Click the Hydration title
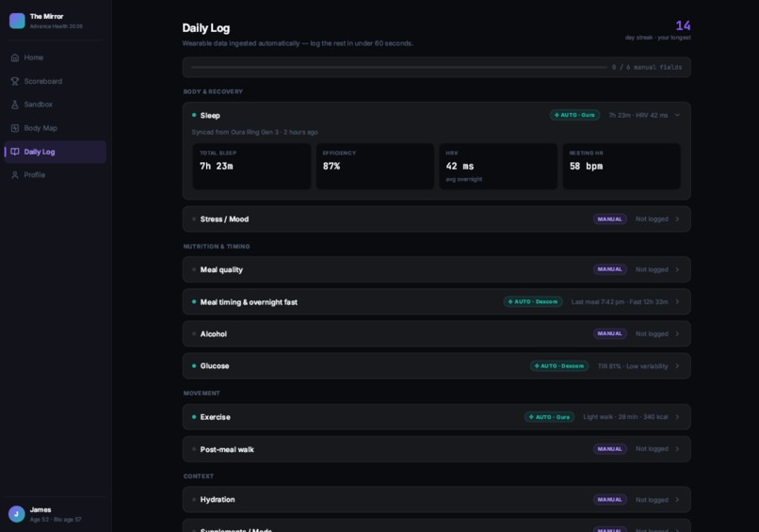Viewport: 759px width, 532px height. pyautogui.click(x=218, y=500)
